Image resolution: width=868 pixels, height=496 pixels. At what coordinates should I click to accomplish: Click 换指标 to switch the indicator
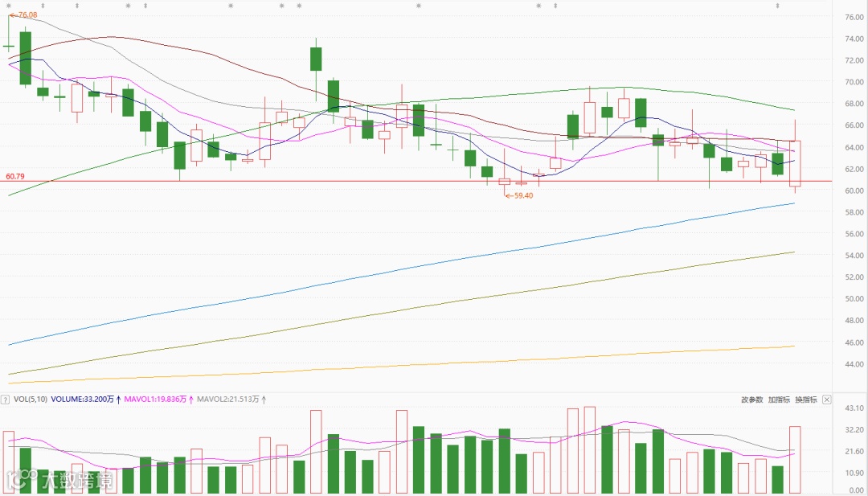[x=806, y=399]
